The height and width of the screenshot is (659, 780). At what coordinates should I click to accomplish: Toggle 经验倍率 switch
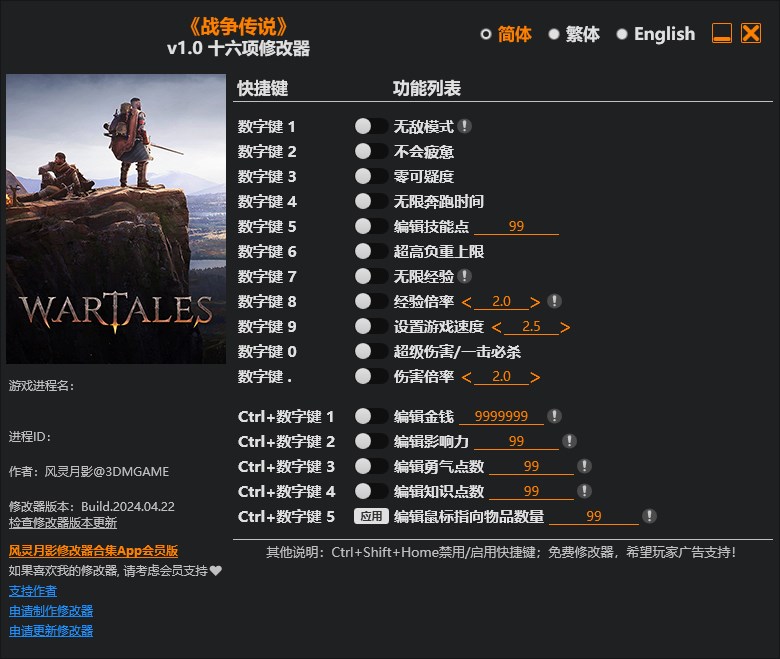click(x=371, y=301)
